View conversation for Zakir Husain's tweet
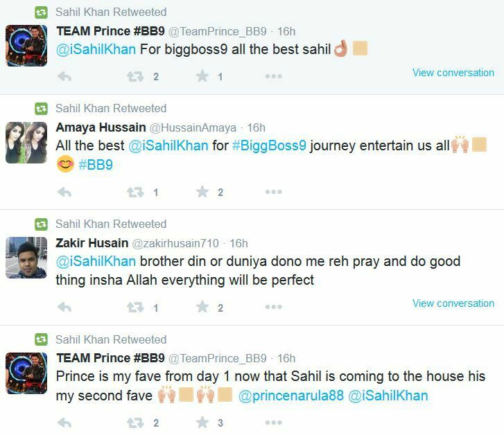The height and width of the screenshot is (435, 504). click(x=453, y=303)
